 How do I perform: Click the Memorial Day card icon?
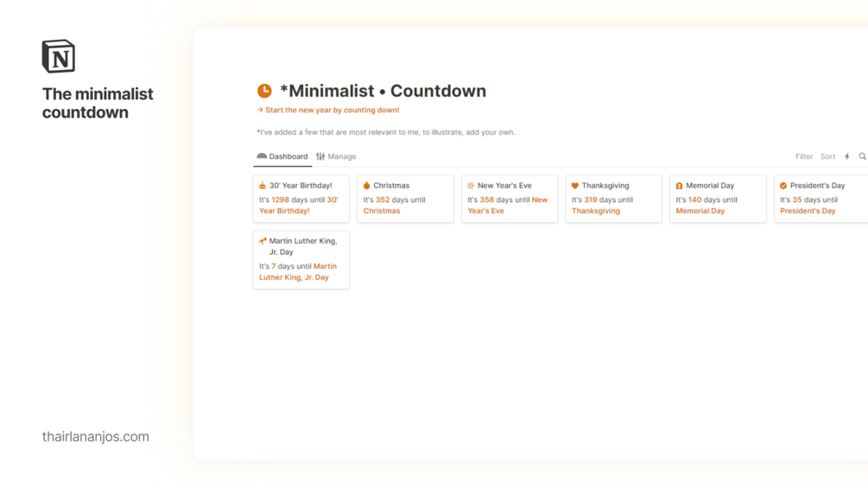[679, 186]
